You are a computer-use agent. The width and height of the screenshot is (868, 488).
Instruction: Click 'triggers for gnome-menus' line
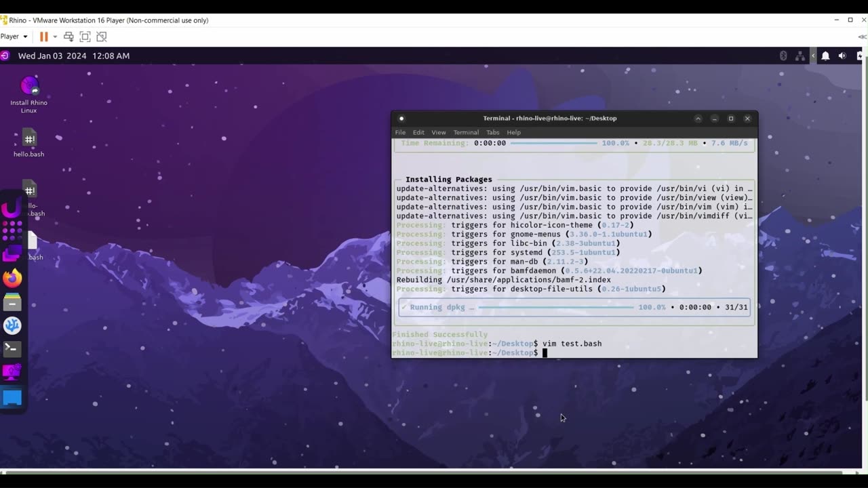tap(524, 234)
